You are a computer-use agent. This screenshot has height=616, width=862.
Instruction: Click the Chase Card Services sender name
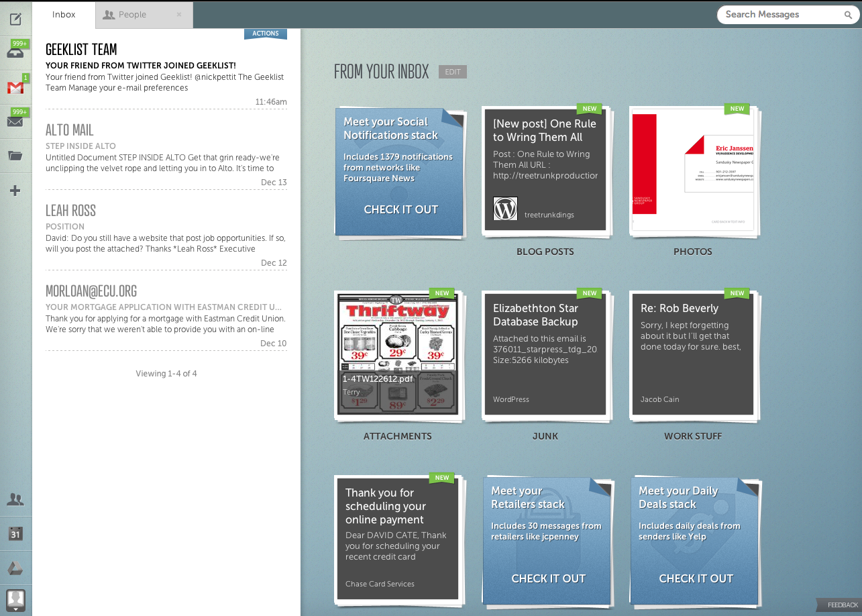pos(380,584)
